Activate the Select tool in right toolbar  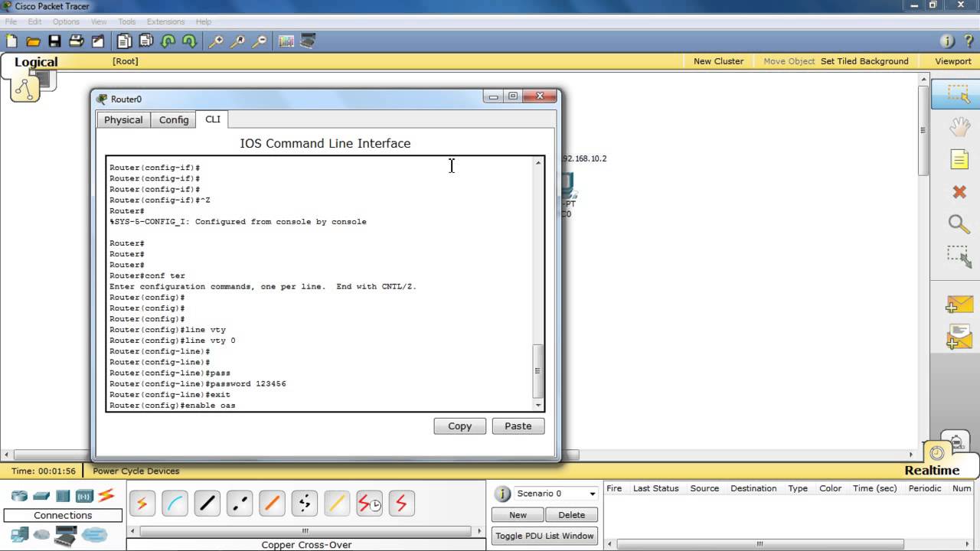[958, 94]
